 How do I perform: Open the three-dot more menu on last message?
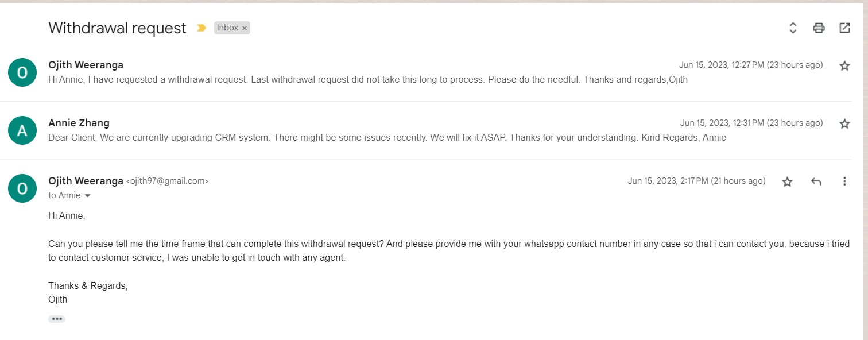[x=844, y=181]
